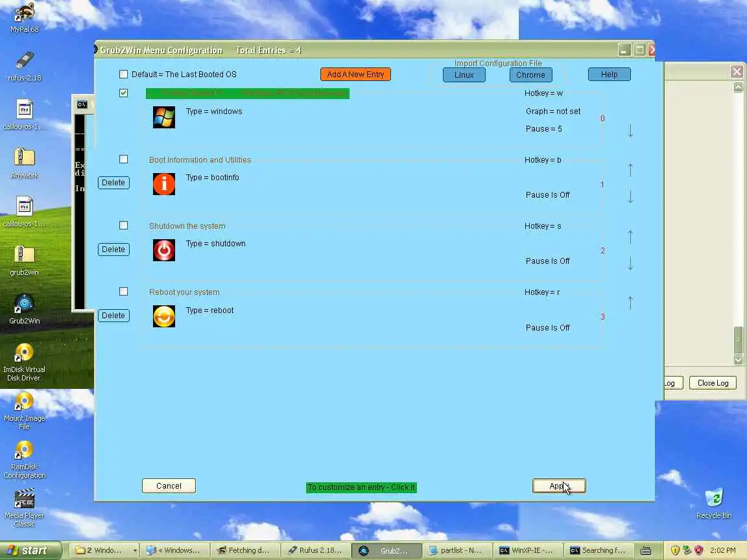Move Reboot entry up arrow

(630, 303)
